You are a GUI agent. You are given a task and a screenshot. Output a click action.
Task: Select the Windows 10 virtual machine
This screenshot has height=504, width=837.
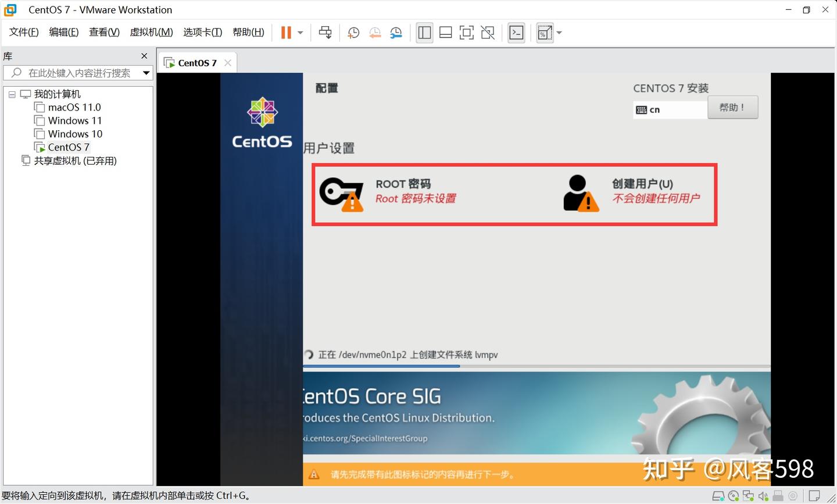click(75, 134)
